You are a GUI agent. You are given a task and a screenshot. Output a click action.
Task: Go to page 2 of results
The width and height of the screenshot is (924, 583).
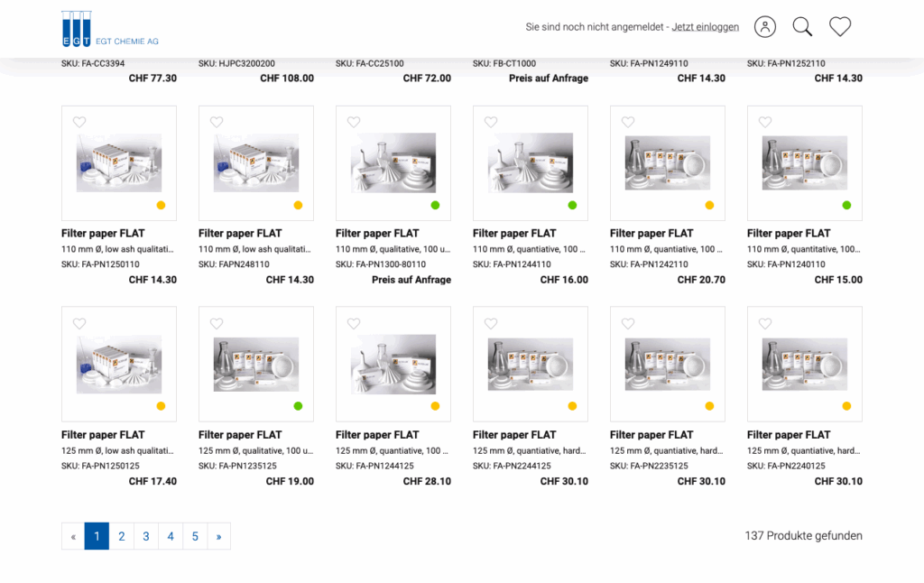tap(121, 536)
